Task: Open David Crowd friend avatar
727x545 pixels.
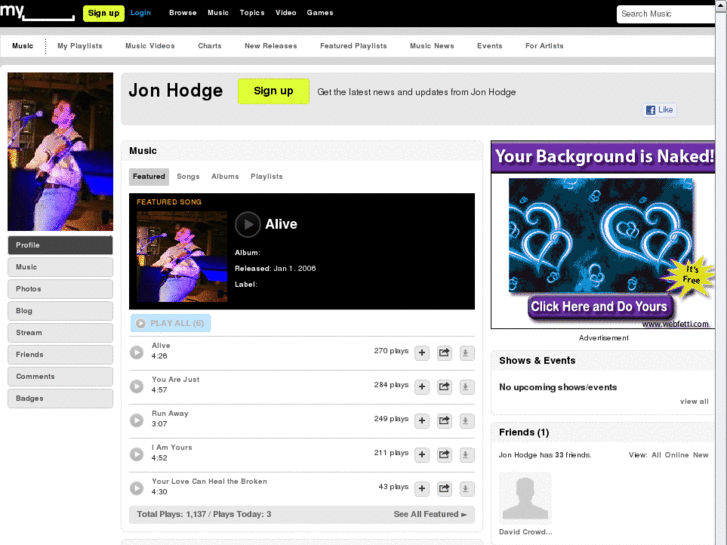Action: [x=525, y=498]
